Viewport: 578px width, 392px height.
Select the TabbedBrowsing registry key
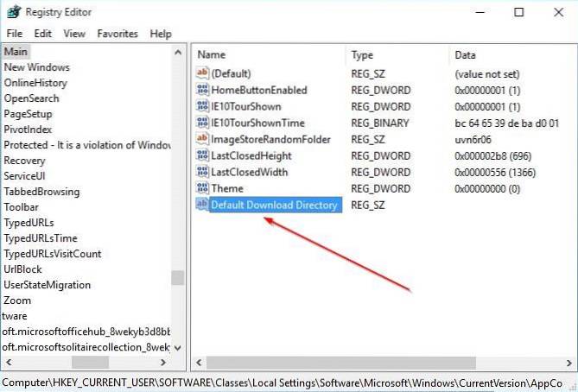(41, 192)
